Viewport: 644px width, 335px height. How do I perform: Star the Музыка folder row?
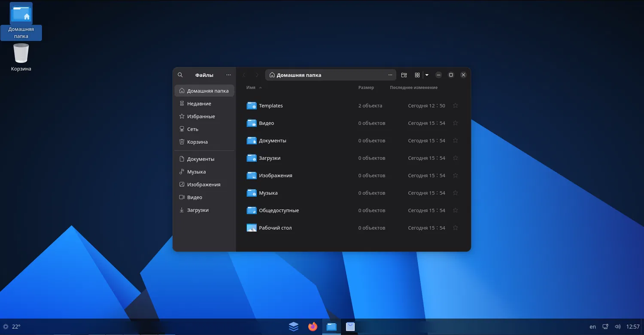coord(456,193)
